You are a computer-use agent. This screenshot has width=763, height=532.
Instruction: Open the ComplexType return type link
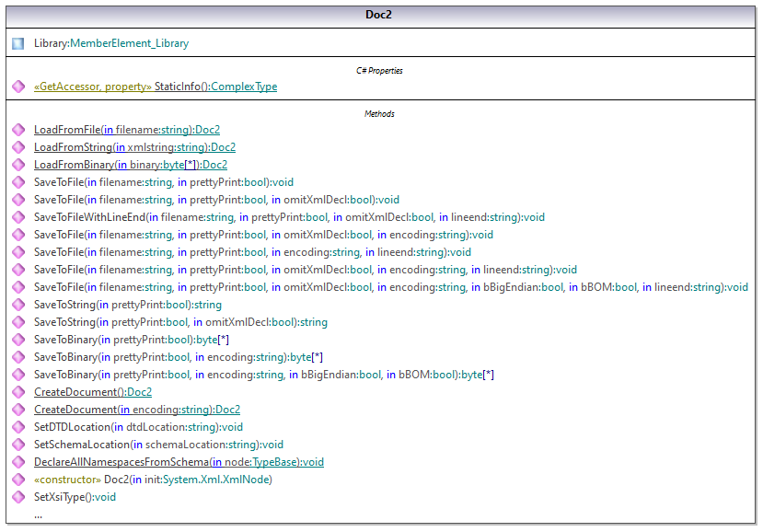click(244, 87)
